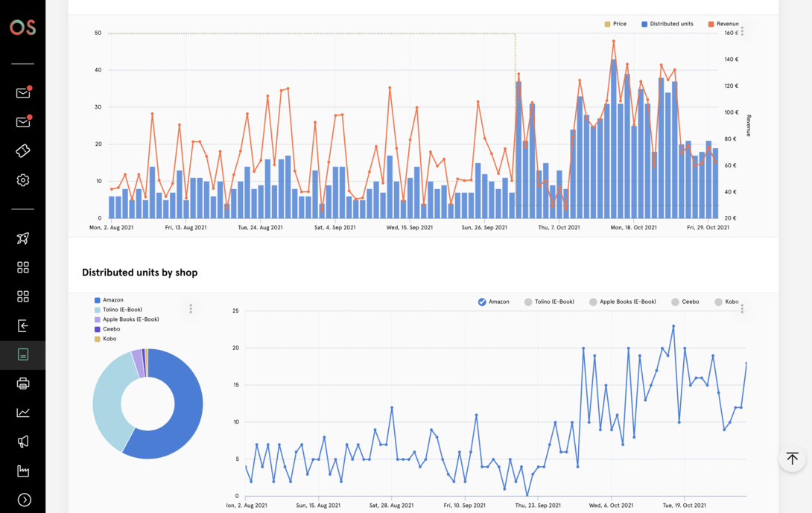Open settings via the gear icon
Image resolution: width=812 pixels, height=513 pixels.
[23, 180]
